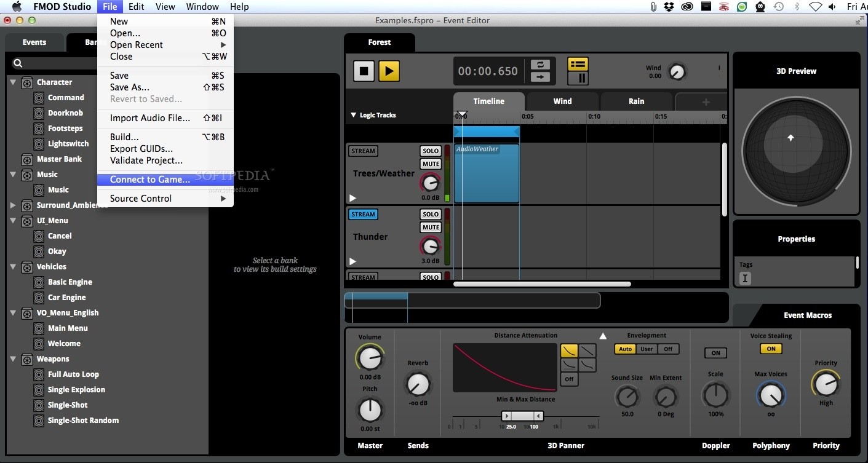Image resolution: width=868 pixels, height=463 pixels.
Task: Open the Events tab in the browser
Action: click(34, 42)
